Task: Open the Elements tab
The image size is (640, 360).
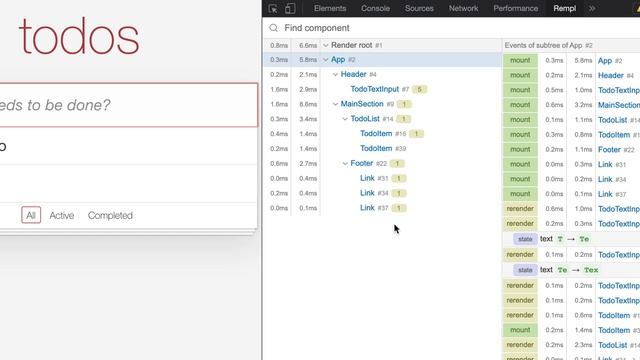Action: pyautogui.click(x=330, y=8)
